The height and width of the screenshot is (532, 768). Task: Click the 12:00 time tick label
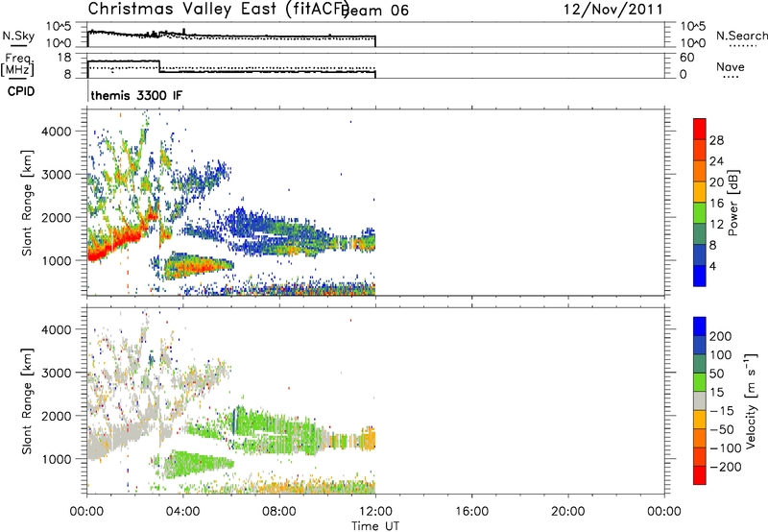coord(375,512)
